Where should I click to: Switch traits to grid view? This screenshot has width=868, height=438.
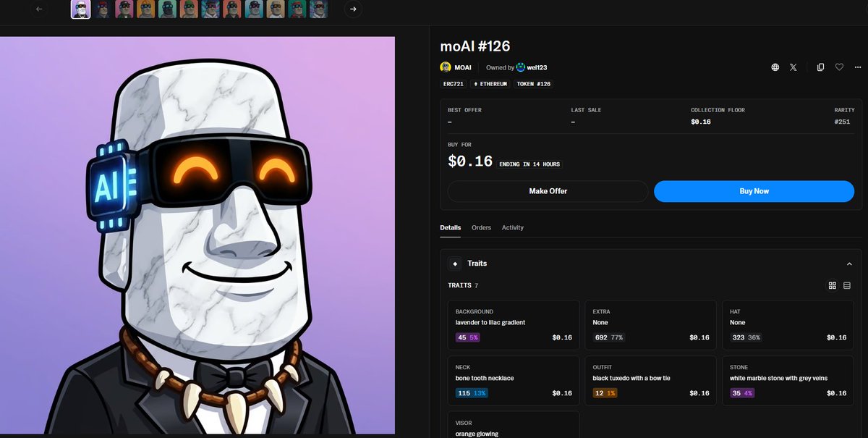coord(833,285)
